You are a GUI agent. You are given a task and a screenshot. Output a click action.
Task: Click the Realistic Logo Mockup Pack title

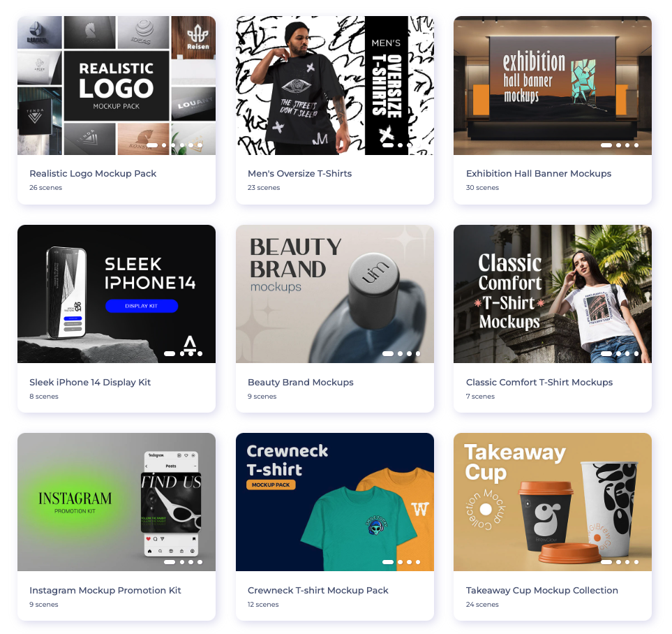(93, 173)
